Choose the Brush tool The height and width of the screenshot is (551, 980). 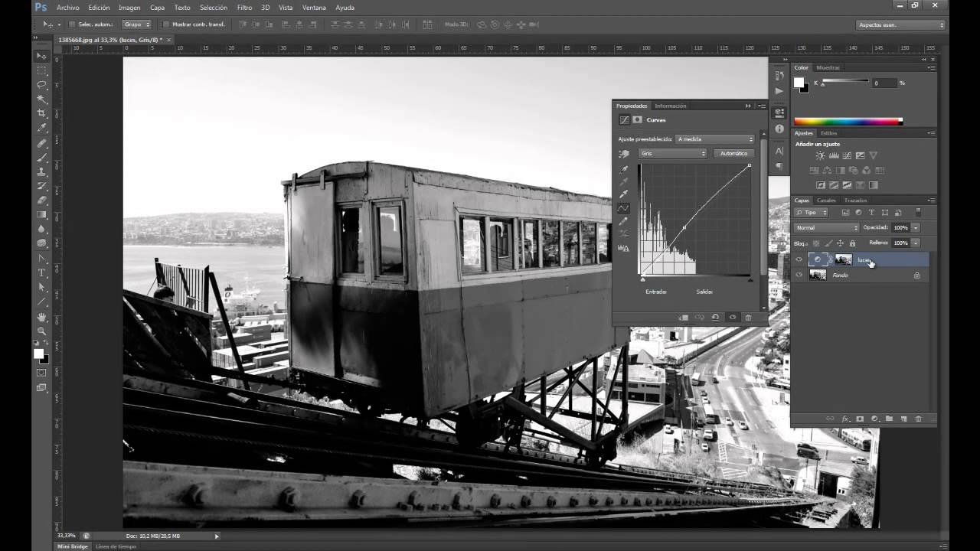(41, 158)
